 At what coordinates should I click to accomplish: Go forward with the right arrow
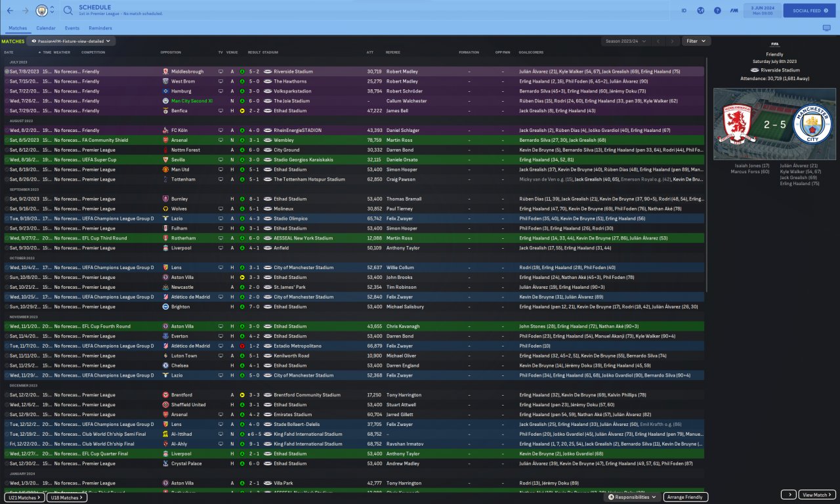26,10
